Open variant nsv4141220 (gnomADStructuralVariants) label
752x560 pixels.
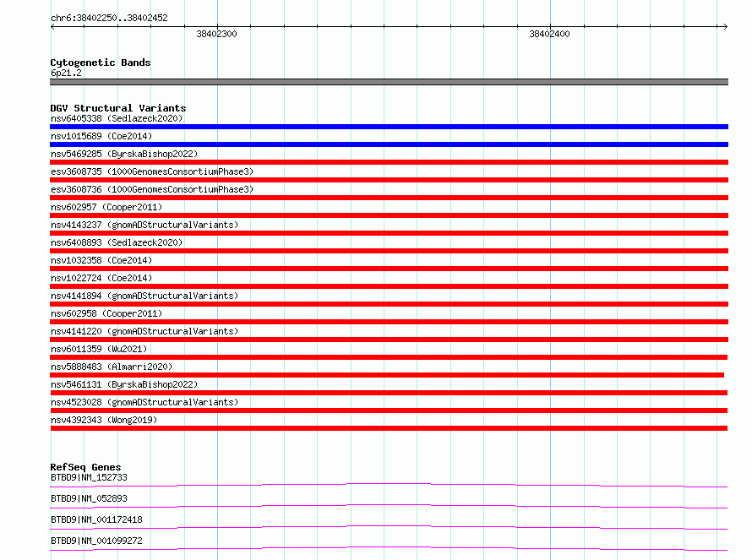click(144, 331)
